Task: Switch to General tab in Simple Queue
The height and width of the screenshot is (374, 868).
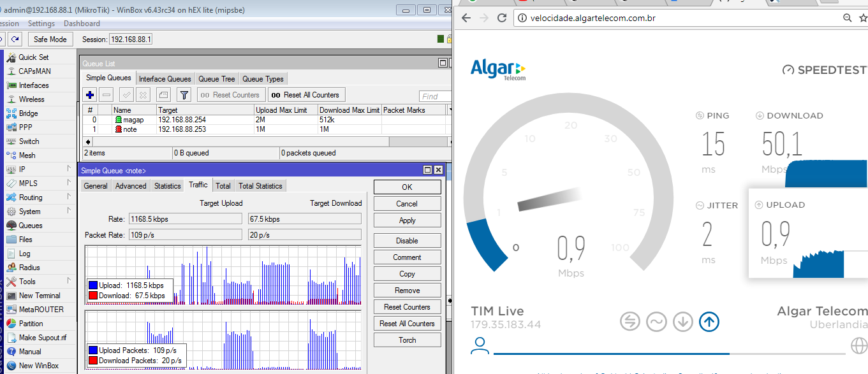Action: coord(96,186)
